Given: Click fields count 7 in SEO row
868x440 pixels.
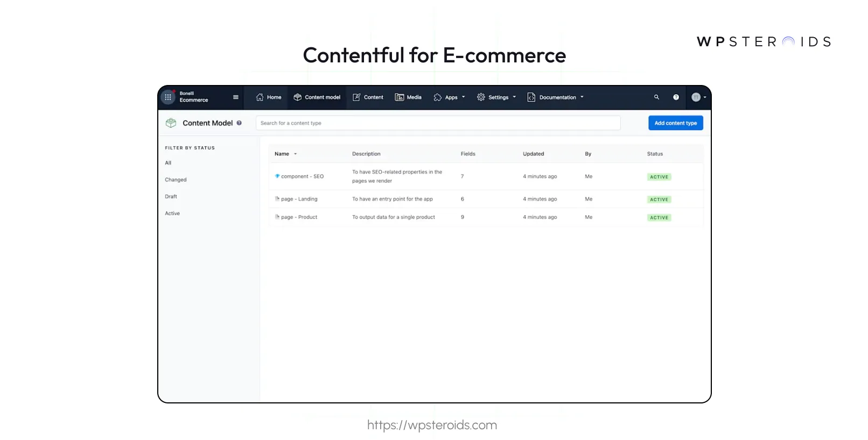Looking at the screenshot, I should [x=462, y=176].
